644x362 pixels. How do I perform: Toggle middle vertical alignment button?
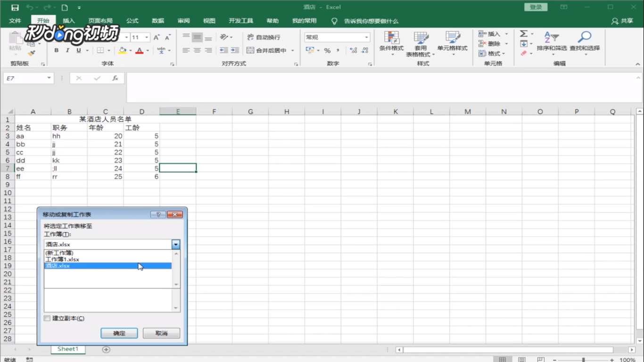pyautogui.click(x=197, y=37)
